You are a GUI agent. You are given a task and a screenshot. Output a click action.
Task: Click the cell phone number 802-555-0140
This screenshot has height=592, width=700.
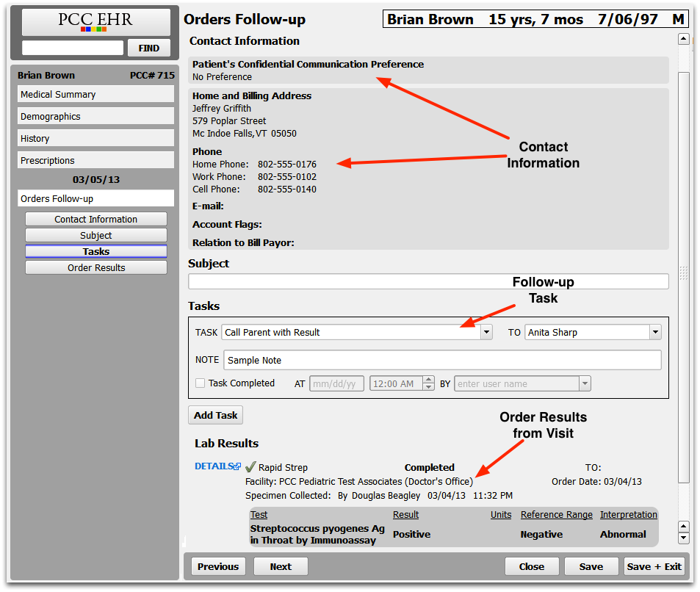(287, 189)
